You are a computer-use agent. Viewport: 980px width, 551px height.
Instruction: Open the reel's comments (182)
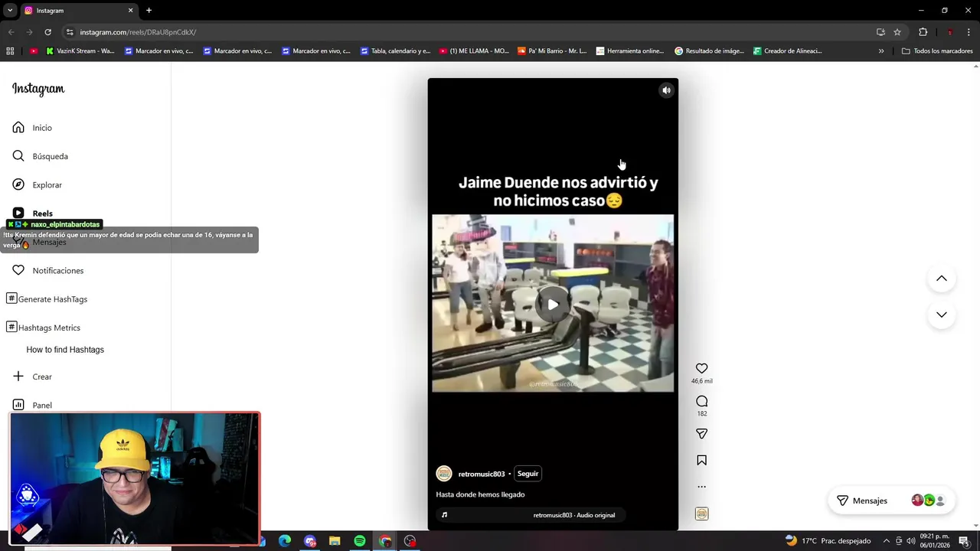point(701,401)
